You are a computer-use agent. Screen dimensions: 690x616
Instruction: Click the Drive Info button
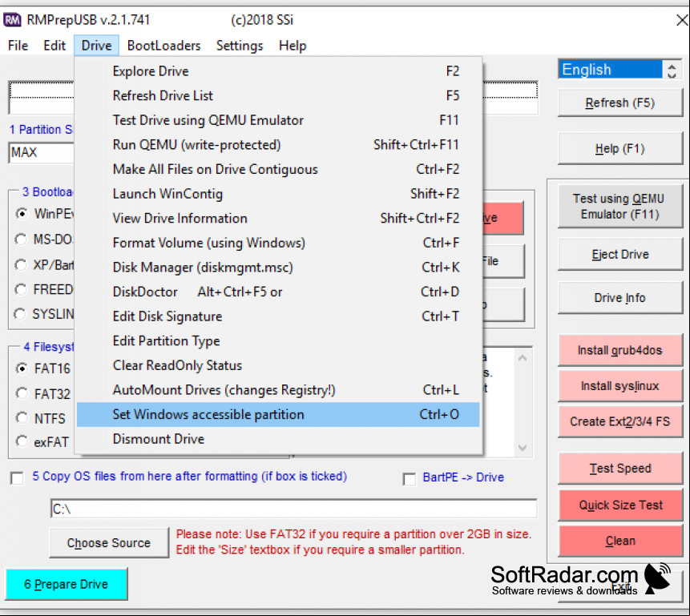pyautogui.click(x=620, y=298)
